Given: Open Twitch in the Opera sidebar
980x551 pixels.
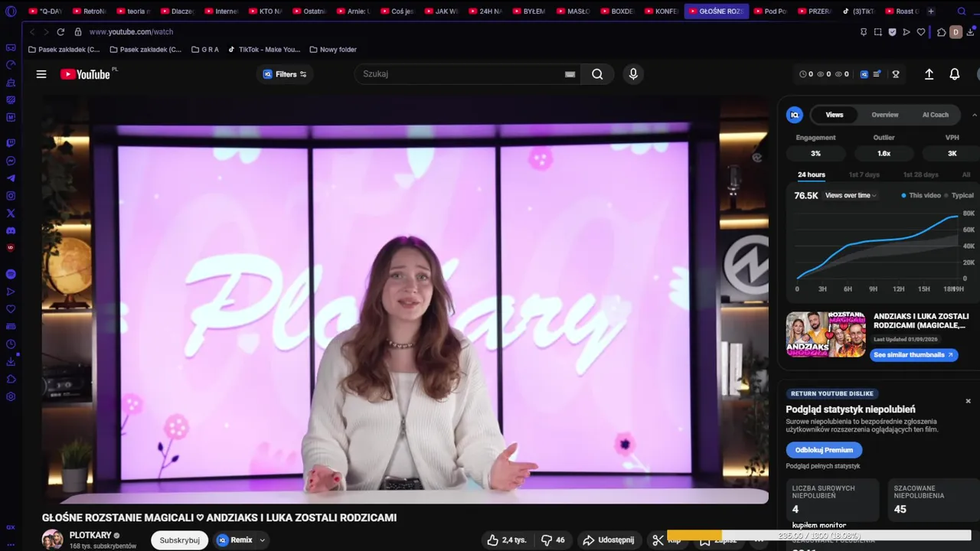Looking at the screenshot, I should (11, 143).
